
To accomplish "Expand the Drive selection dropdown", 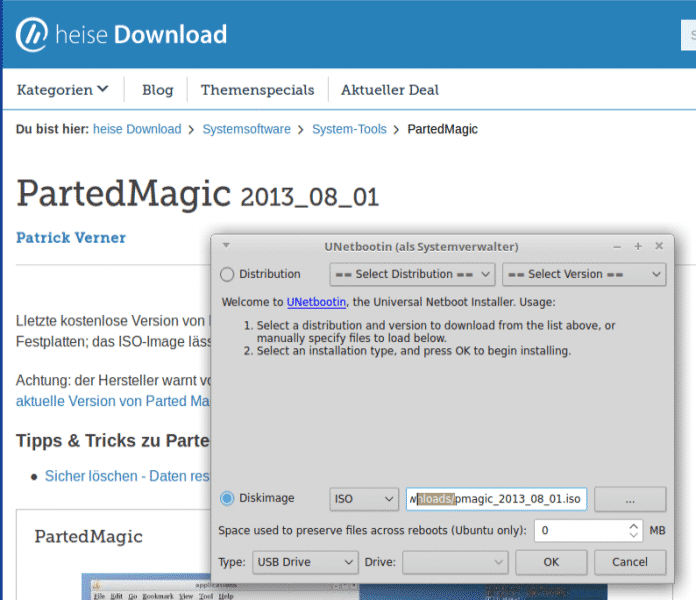I will tap(455, 562).
